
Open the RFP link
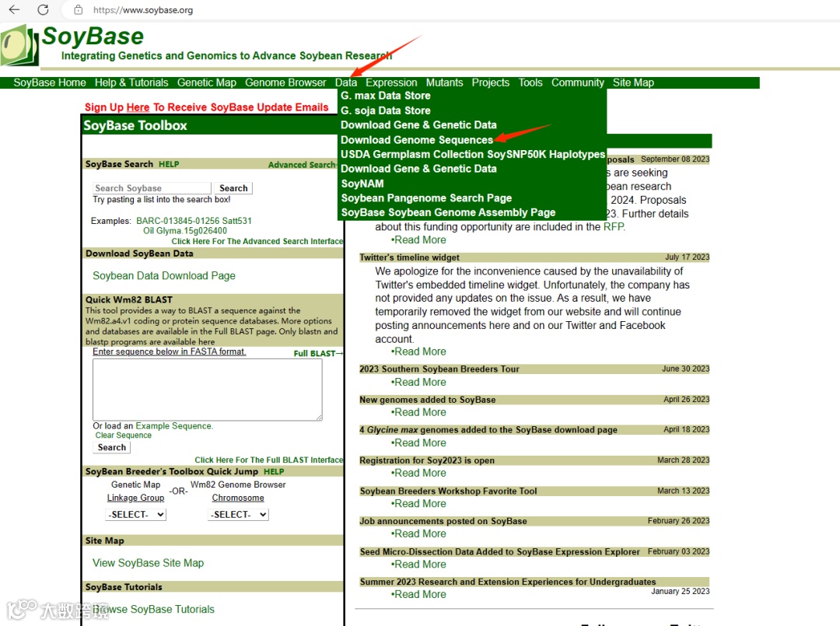point(614,227)
